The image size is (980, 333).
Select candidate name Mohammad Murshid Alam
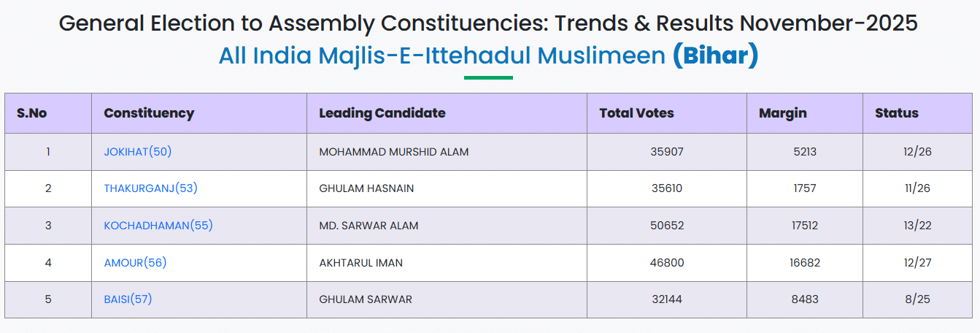tap(394, 152)
